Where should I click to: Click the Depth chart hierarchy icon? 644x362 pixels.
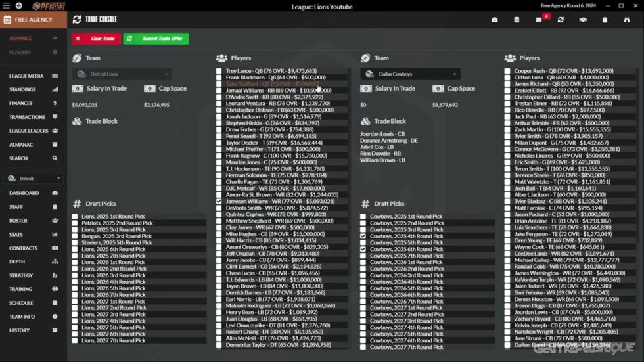pyautogui.click(x=55, y=261)
